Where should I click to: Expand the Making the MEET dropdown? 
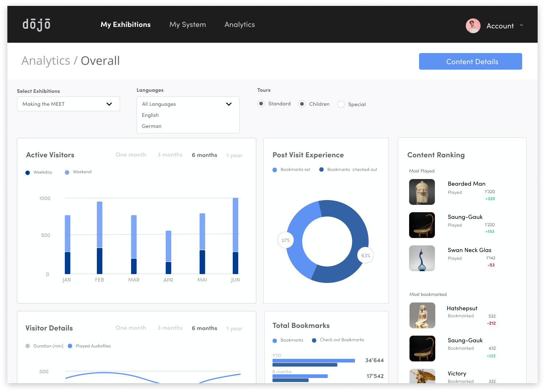[x=68, y=104]
